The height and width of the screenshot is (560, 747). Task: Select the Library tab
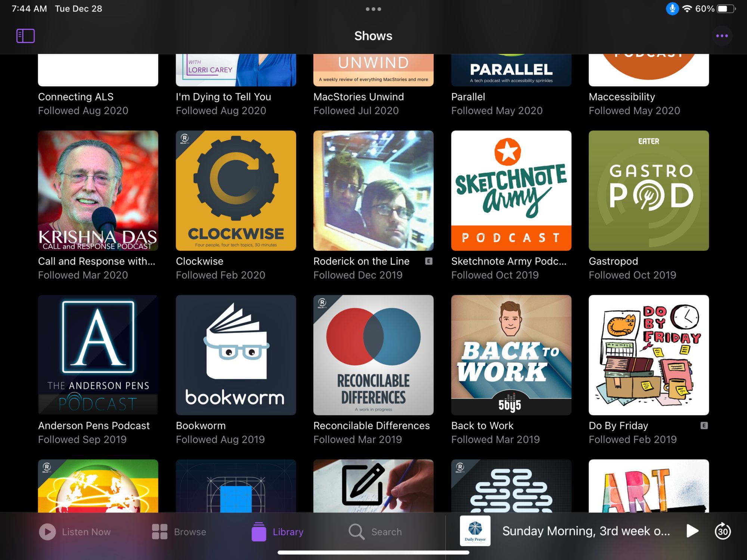click(277, 532)
